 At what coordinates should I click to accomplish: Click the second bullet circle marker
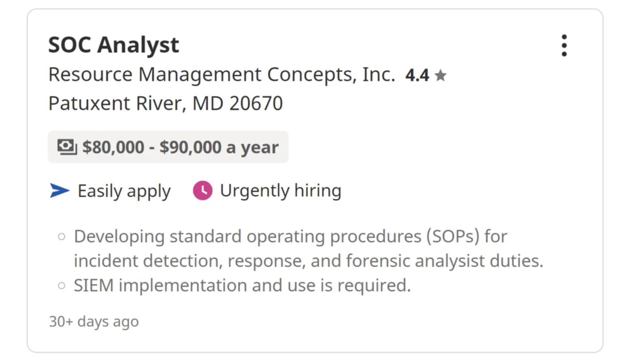62,286
